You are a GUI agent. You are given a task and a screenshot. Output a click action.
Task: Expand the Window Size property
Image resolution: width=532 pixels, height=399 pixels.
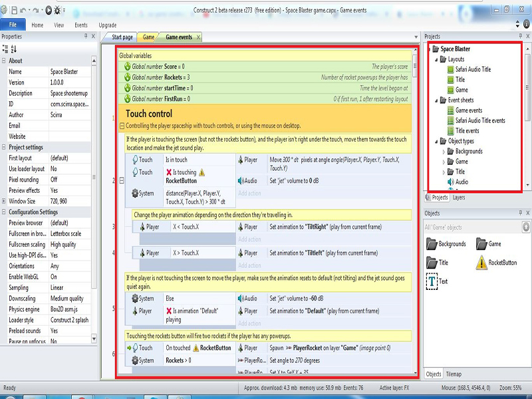click(4, 201)
